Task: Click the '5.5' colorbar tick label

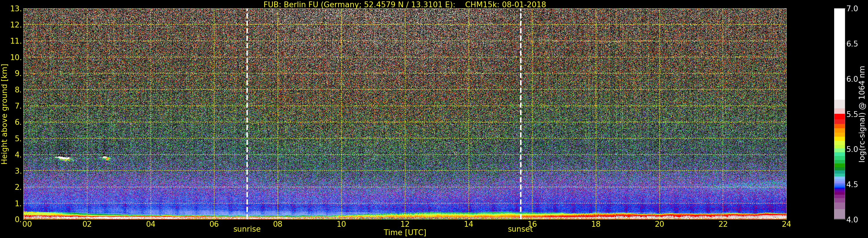Action: pos(852,114)
